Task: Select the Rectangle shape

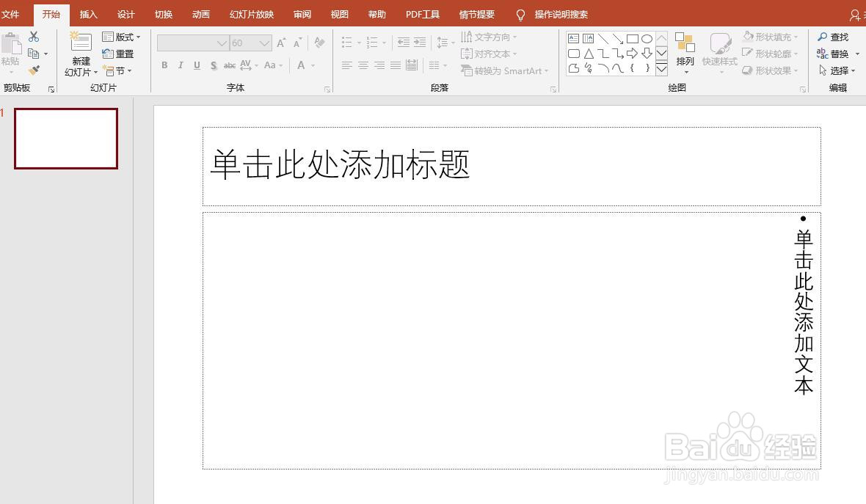Action: 633,39
